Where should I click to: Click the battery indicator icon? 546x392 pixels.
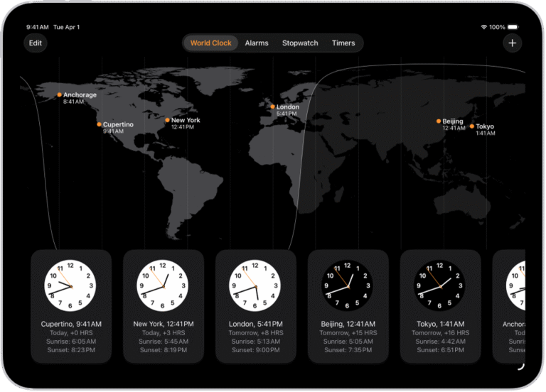coord(515,27)
